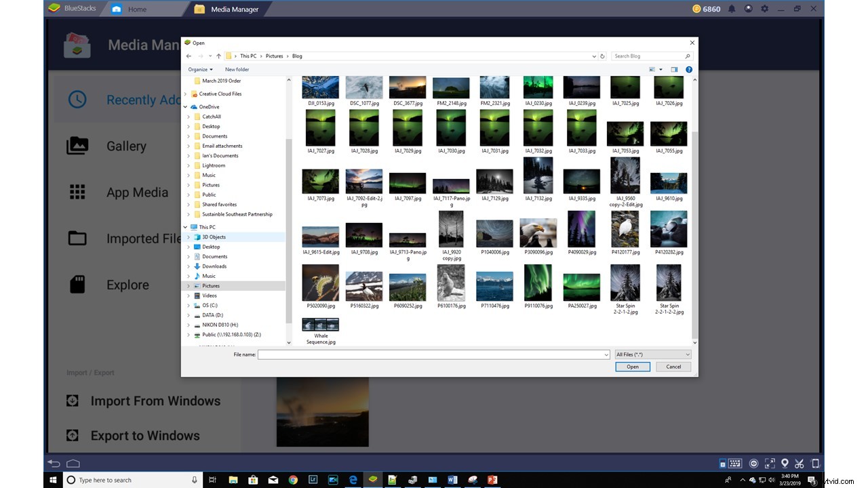Rotate the device screen in BlueStacks
This screenshot has width=868, height=488.
tap(816, 463)
